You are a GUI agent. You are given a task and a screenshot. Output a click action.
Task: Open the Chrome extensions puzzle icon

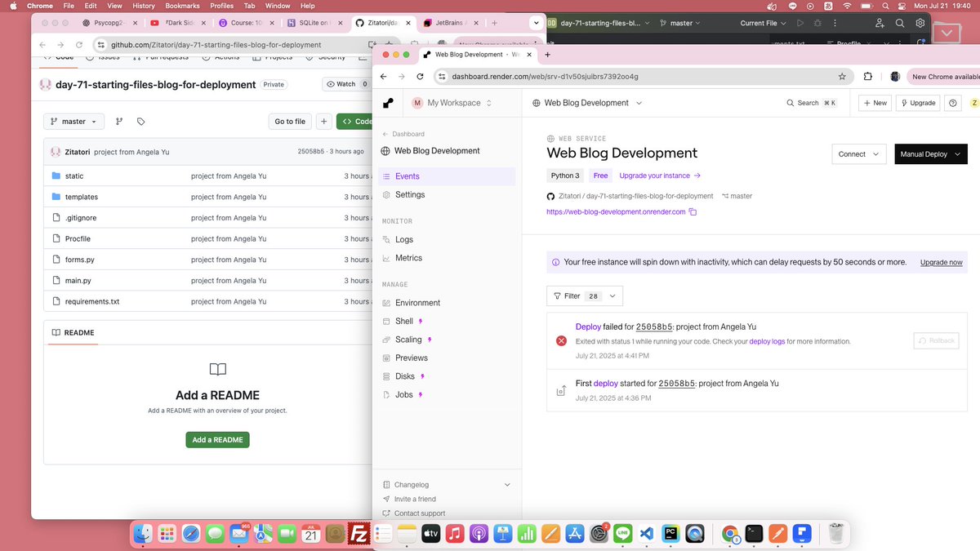tap(869, 77)
